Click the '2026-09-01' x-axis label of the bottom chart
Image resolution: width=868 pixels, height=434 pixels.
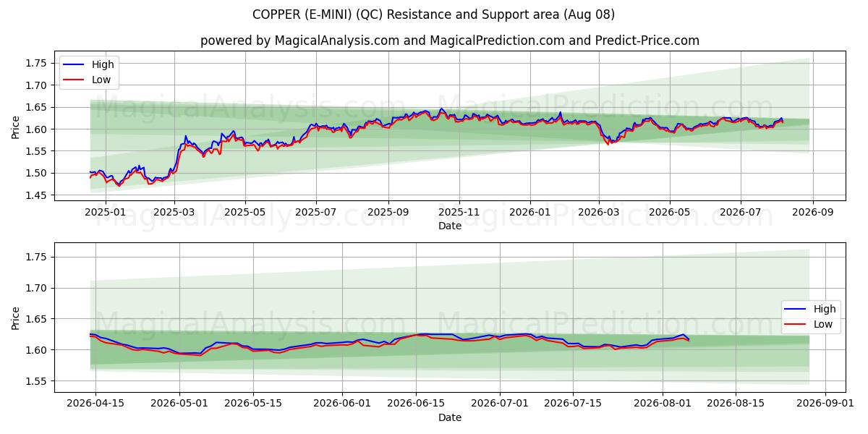pos(826,404)
